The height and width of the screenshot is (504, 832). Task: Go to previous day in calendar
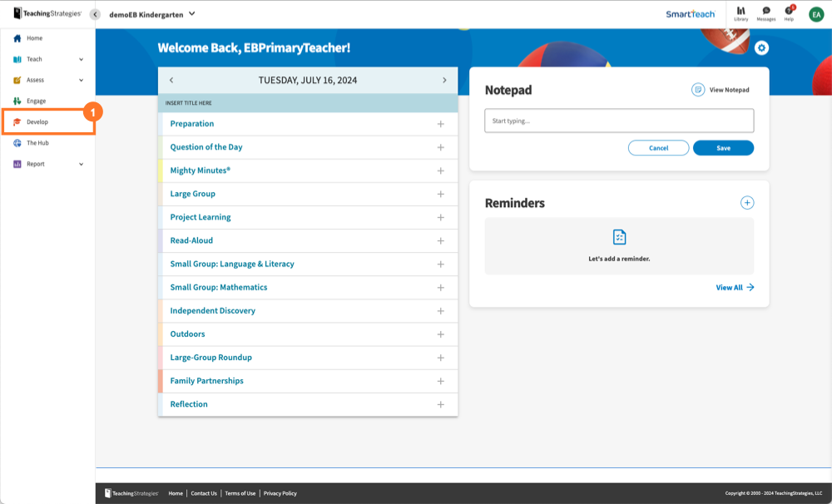tap(171, 80)
